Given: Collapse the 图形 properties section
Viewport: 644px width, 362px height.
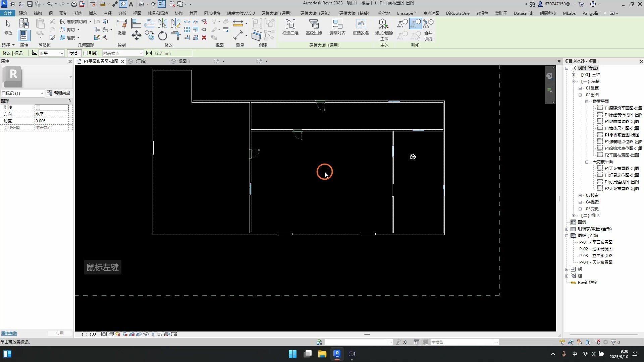Looking at the screenshot, I should click(x=70, y=101).
